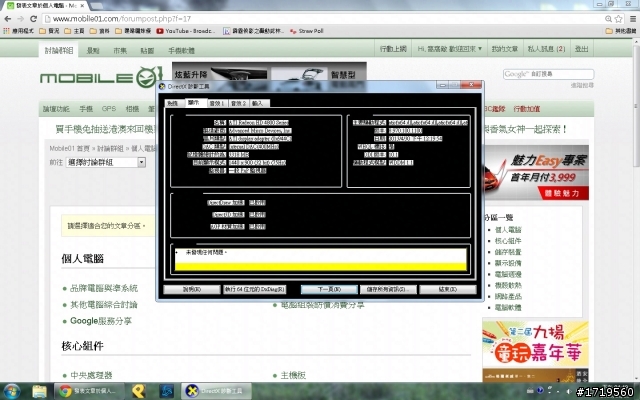Expand the Hi user welcome dropdown
The height and width of the screenshot is (400, 640).
[449, 49]
